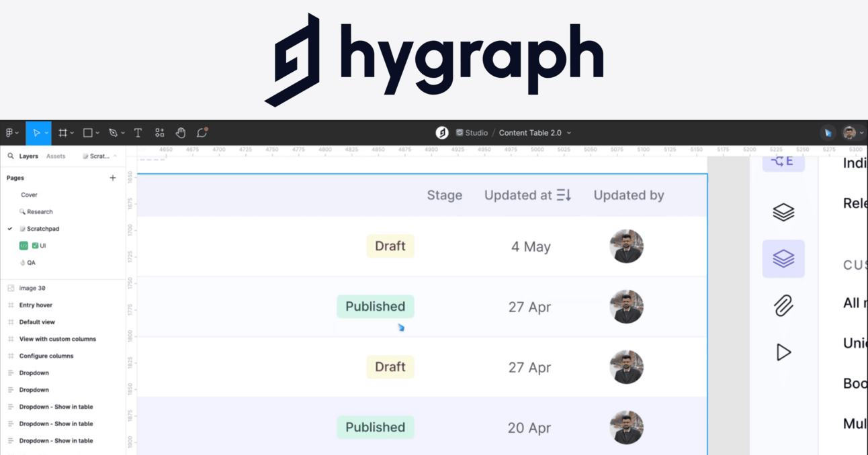Open the Pen tool
868x455 pixels.
(x=113, y=132)
